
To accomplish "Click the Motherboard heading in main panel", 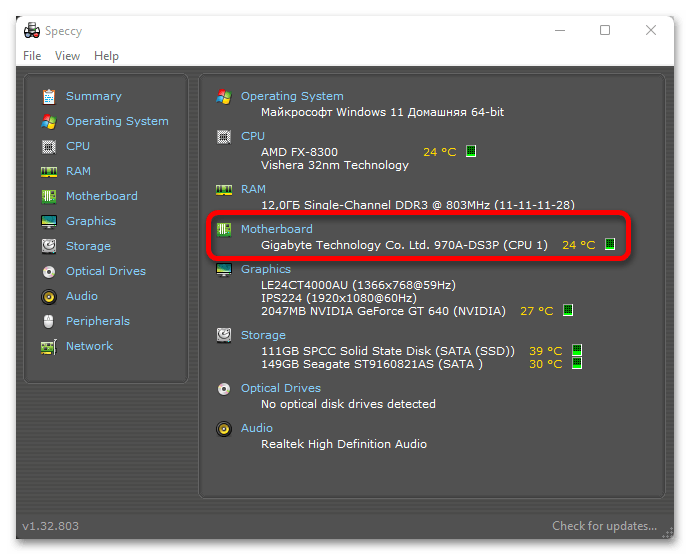I will 277,229.
